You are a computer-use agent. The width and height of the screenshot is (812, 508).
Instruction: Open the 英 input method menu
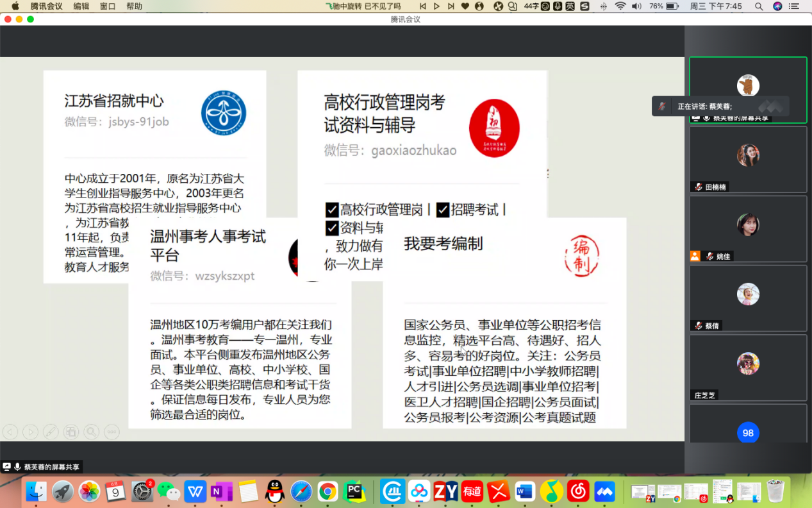tap(570, 6)
